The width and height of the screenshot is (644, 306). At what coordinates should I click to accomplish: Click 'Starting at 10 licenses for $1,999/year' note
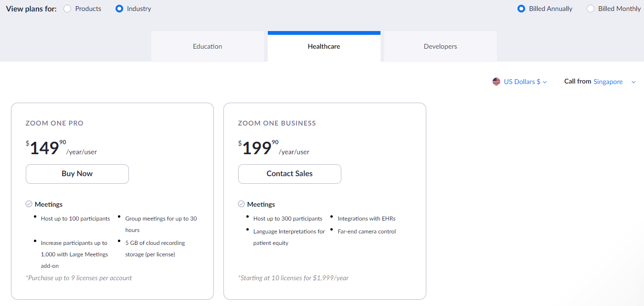pyautogui.click(x=293, y=278)
